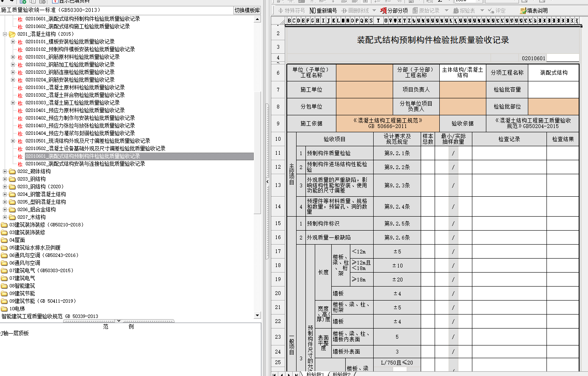Select 02010403_预应力张拉与放张 tree row
Screen dimensions: 588x376
pos(80,126)
